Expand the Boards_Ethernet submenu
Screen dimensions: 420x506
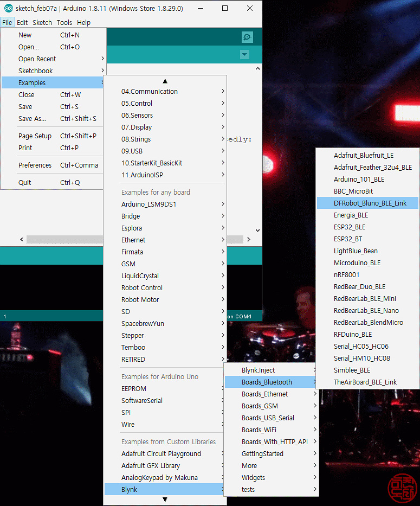pos(272,394)
